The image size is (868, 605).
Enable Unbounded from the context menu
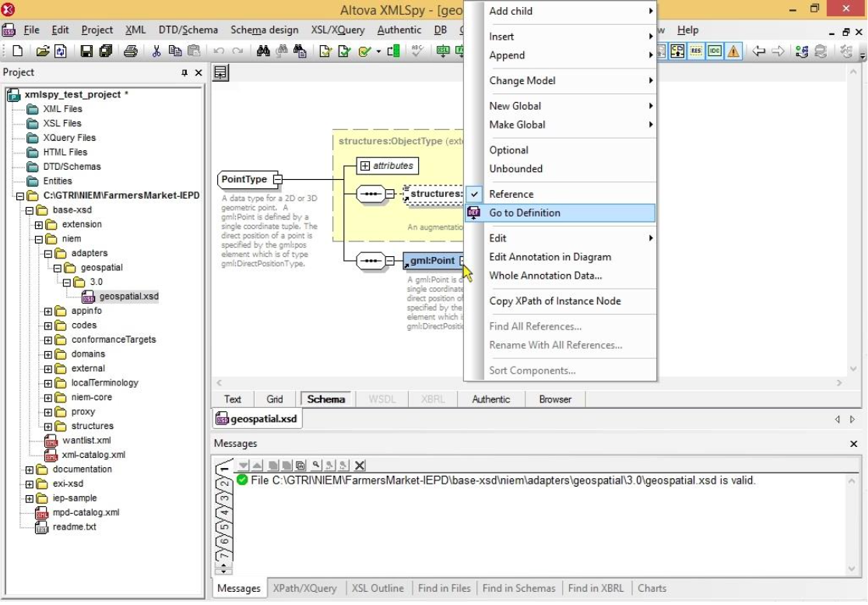(x=515, y=169)
